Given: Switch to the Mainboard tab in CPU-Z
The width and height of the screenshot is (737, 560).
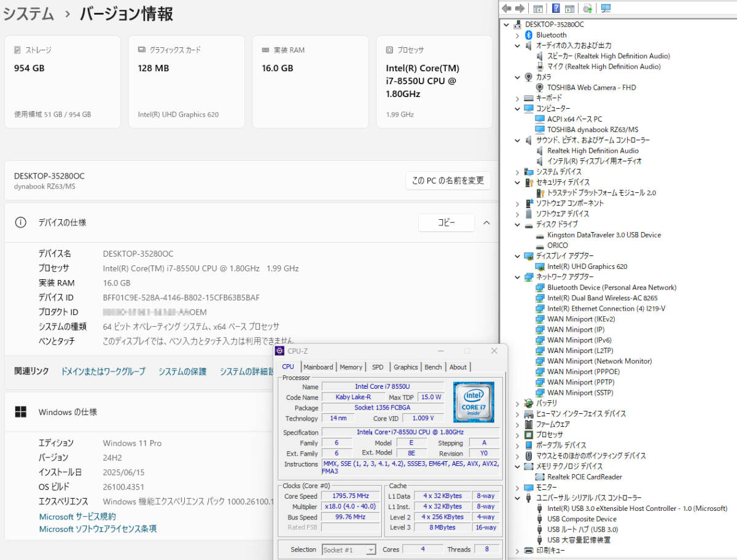Looking at the screenshot, I should (318, 367).
